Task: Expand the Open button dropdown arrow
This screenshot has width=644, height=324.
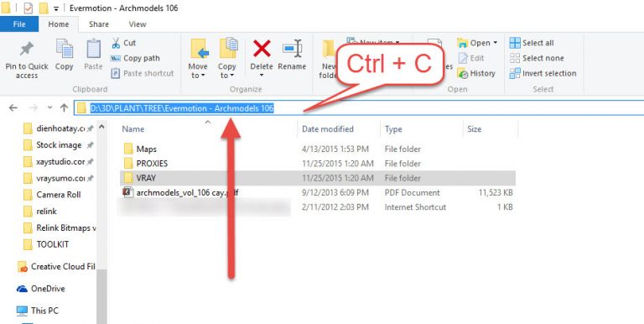Action: tap(496, 43)
